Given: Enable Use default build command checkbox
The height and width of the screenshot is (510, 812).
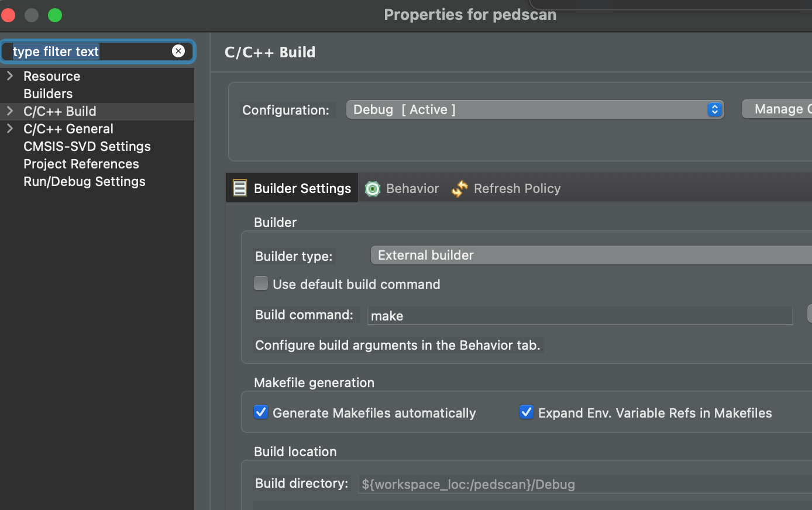Looking at the screenshot, I should coord(261,283).
